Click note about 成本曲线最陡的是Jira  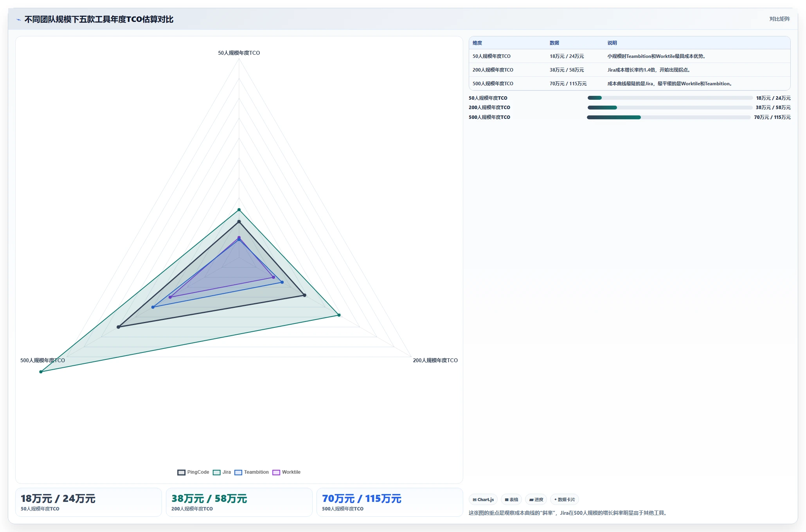pyautogui.click(x=671, y=84)
